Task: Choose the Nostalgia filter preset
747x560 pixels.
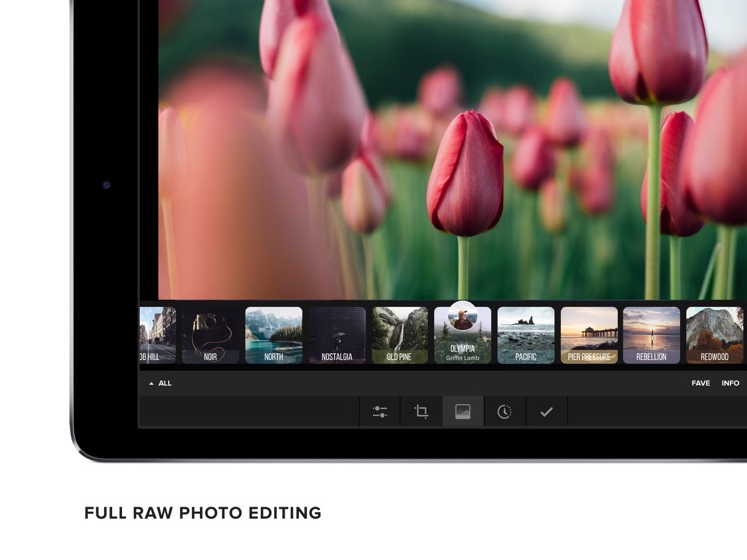Action: tap(337, 336)
